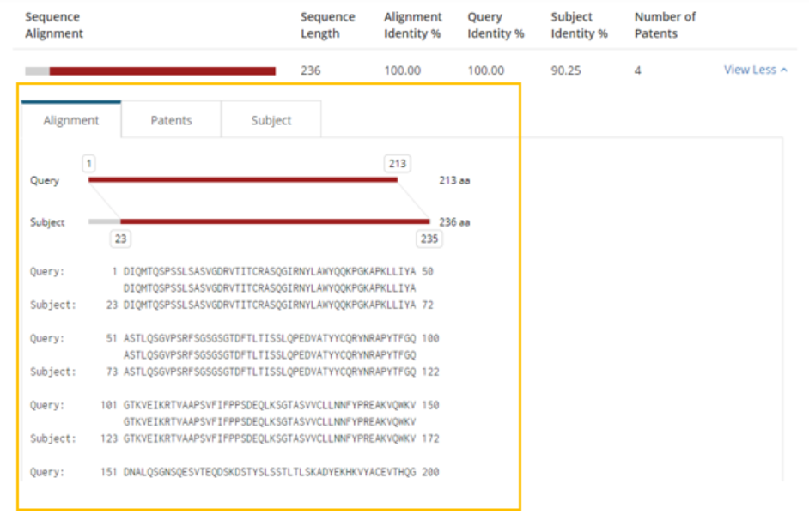Select the Alignment tab

(71, 120)
